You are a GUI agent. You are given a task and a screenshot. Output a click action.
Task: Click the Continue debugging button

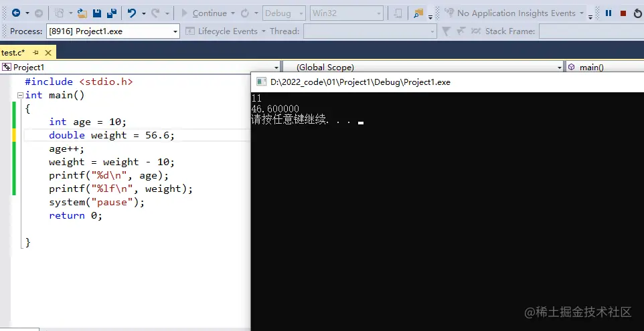point(204,13)
